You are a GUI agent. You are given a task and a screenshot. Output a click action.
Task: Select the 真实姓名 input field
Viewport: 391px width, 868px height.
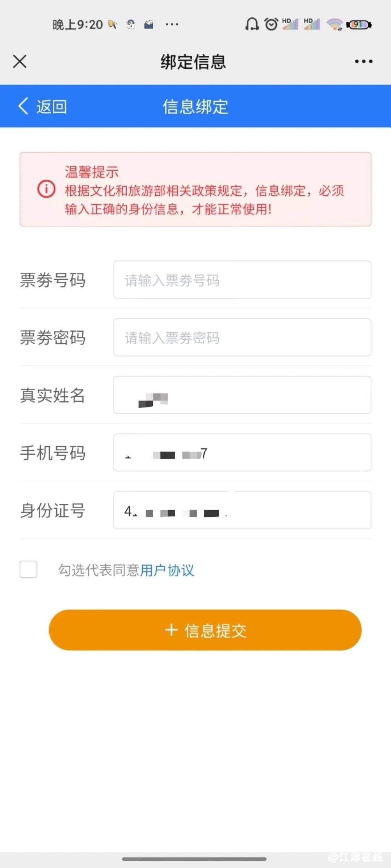coord(242,395)
